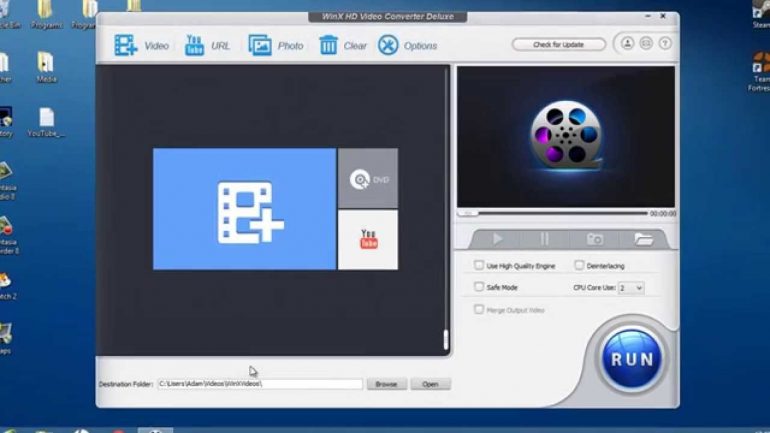
Task: Click the Video add-file toolbar button
Action: point(141,46)
